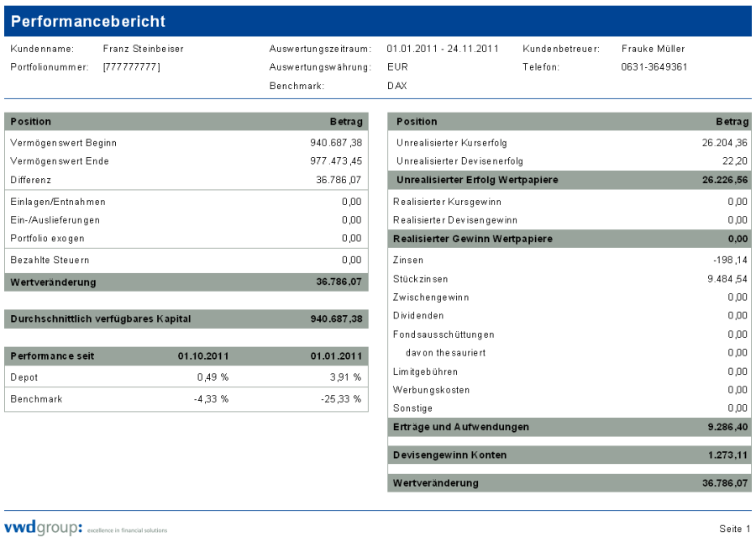The height and width of the screenshot is (537, 756).
Task: Click the Zinsen value -198,14
Action: (x=730, y=261)
